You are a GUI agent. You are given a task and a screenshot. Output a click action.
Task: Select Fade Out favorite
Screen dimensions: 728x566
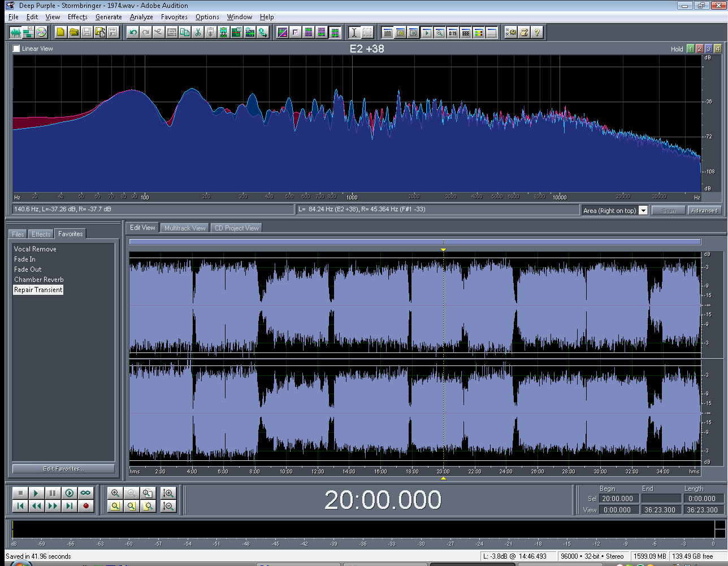[x=28, y=269]
